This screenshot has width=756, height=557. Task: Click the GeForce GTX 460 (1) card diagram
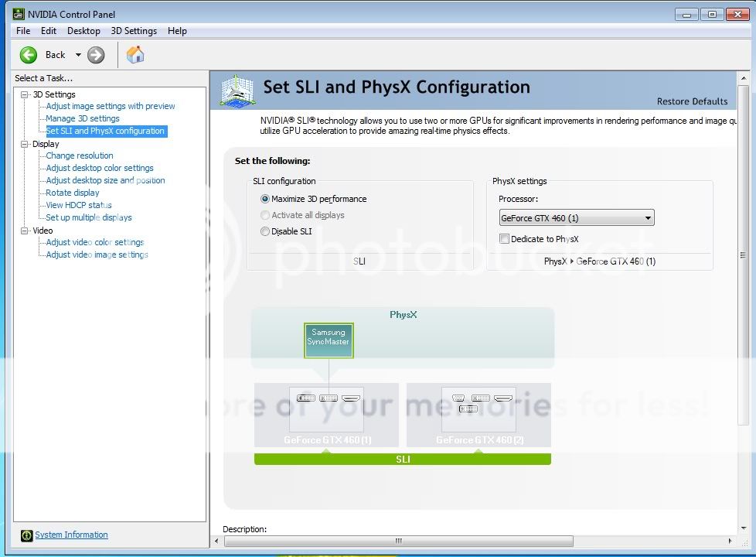[x=326, y=415]
